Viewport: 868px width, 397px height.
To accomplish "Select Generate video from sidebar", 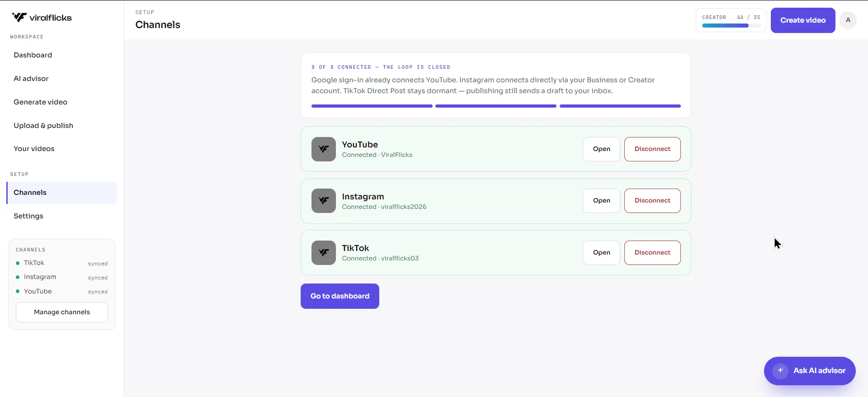I will pyautogui.click(x=62, y=102).
